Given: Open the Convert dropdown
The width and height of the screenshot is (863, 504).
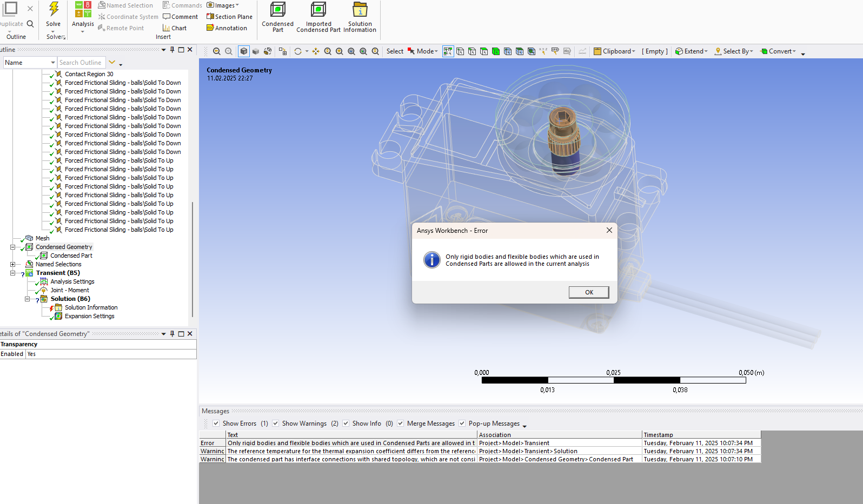Looking at the screenshot, I should coord(778,51).
